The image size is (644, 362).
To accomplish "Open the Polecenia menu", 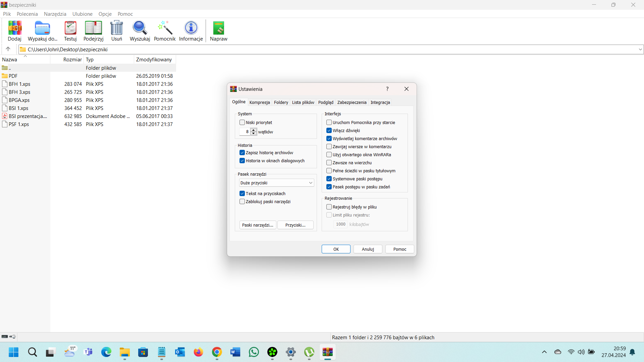I will [27, 14].
